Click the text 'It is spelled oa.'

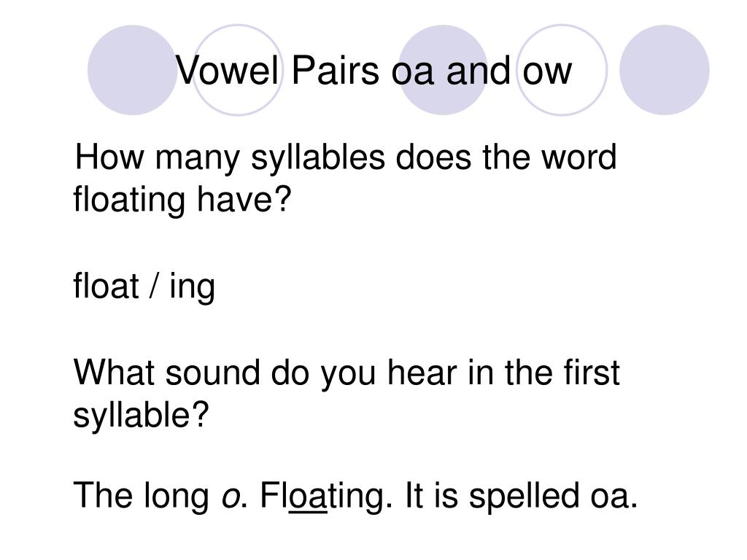point(521,497)
